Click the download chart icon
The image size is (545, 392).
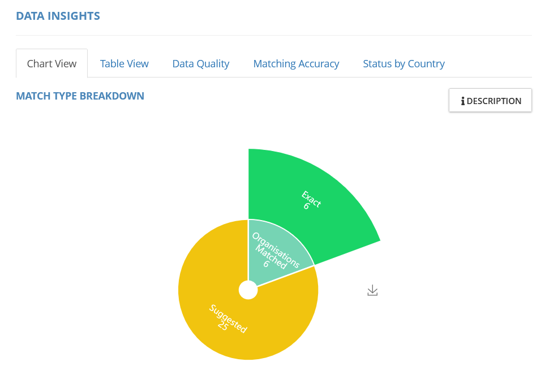pos(372,291)
